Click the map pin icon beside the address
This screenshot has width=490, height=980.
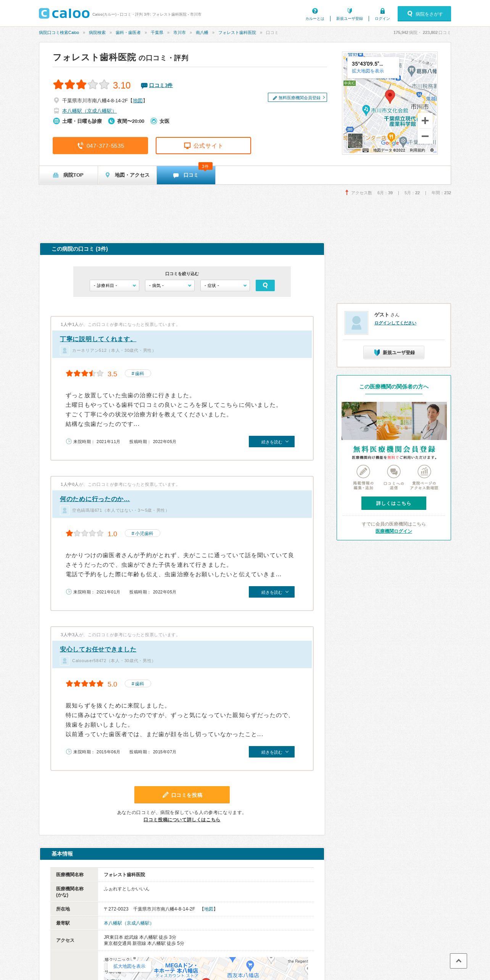[56, 100]
